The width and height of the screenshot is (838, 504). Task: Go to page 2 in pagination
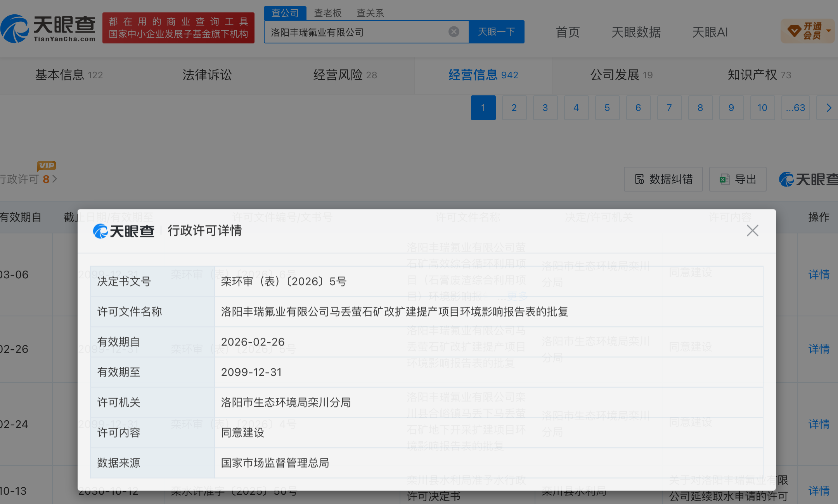pyautogui.click(x=514, y=108)
